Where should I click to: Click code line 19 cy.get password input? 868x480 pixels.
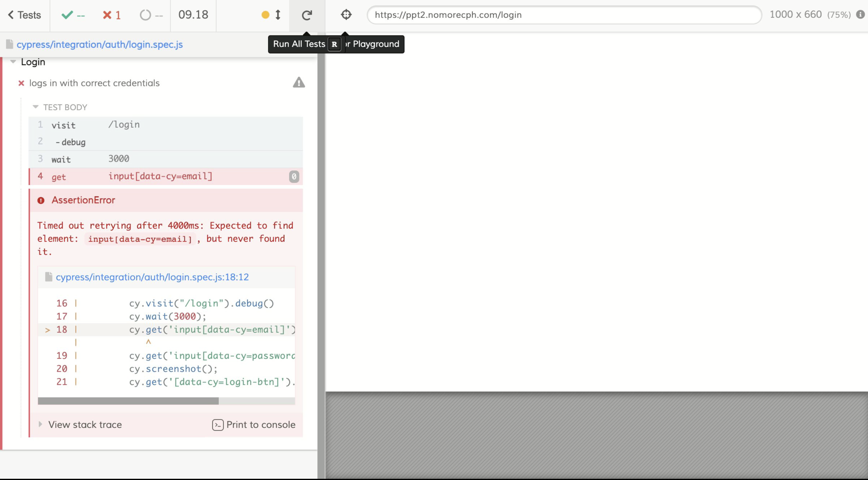coord(166,356)
